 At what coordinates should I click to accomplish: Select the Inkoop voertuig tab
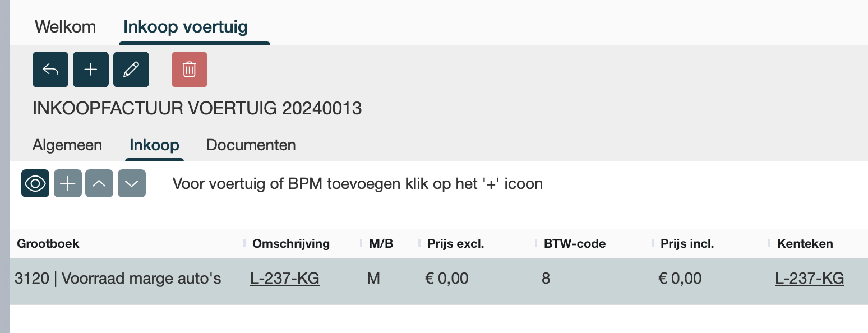point(186,27)
